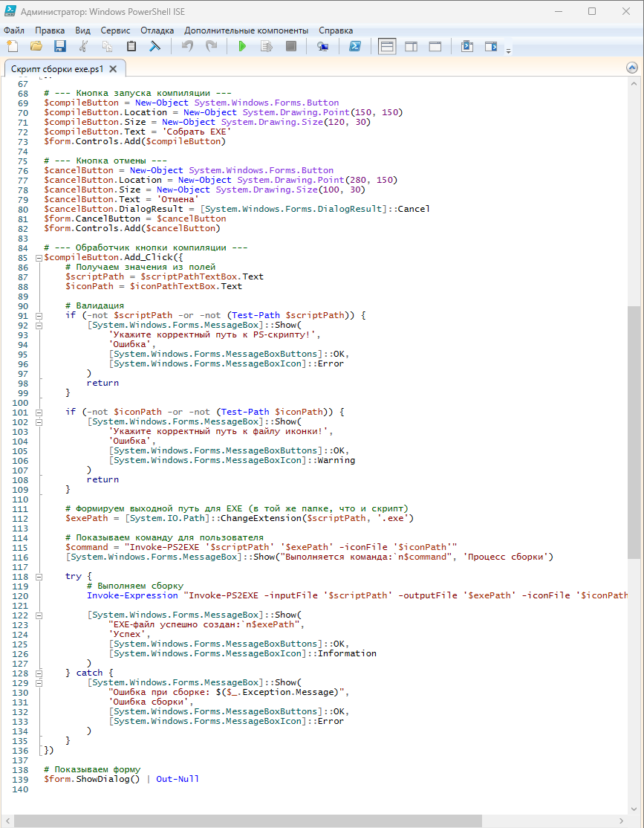Run the script with the green play icon
644x828 pixels.
[242, 47]
